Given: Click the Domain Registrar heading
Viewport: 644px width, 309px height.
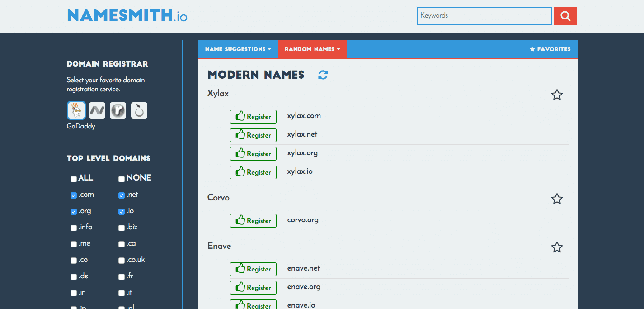Looking at the screenshot, I should 108,64.
